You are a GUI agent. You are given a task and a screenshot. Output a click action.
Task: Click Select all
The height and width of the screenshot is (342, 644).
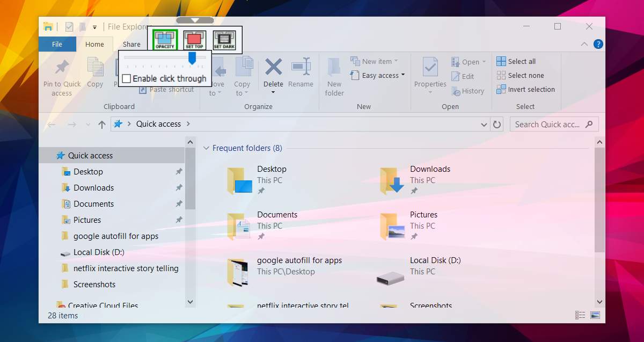tap(516, 61)
